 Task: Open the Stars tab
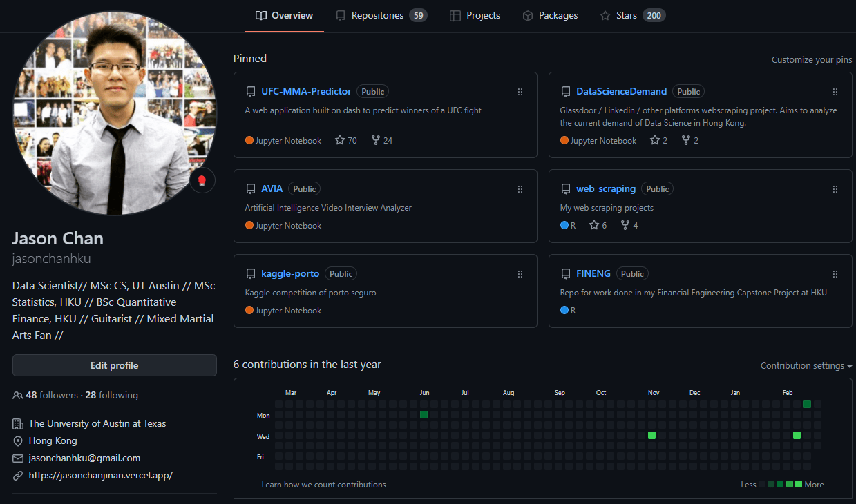(x=632, y=15)
